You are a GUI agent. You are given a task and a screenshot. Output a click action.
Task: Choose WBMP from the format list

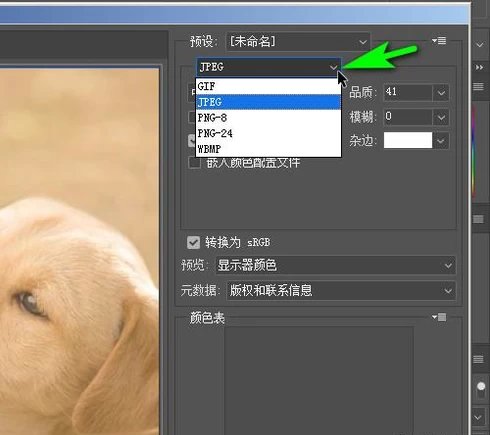[x=269, y=149]
